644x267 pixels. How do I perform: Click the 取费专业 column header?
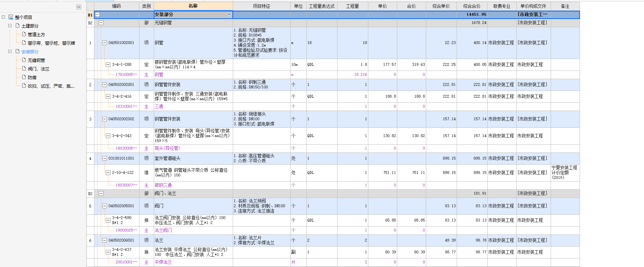pyautogui.click(x=502, y=6)
